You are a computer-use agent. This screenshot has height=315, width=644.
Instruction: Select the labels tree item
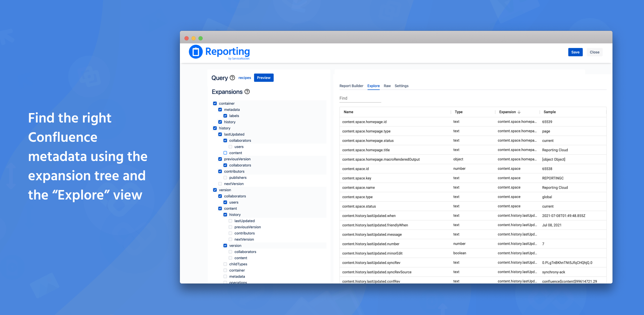pyautogui.click(x=234, y=116)
